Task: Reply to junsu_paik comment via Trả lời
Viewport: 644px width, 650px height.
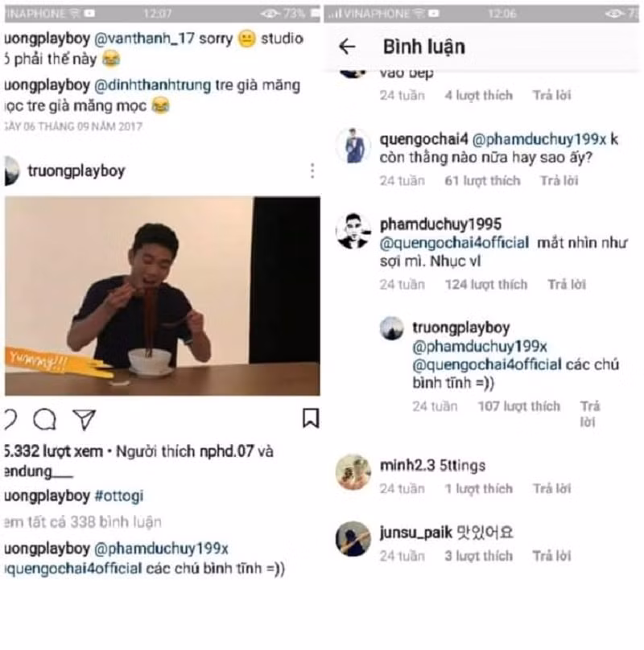Action: click(552, 556)
